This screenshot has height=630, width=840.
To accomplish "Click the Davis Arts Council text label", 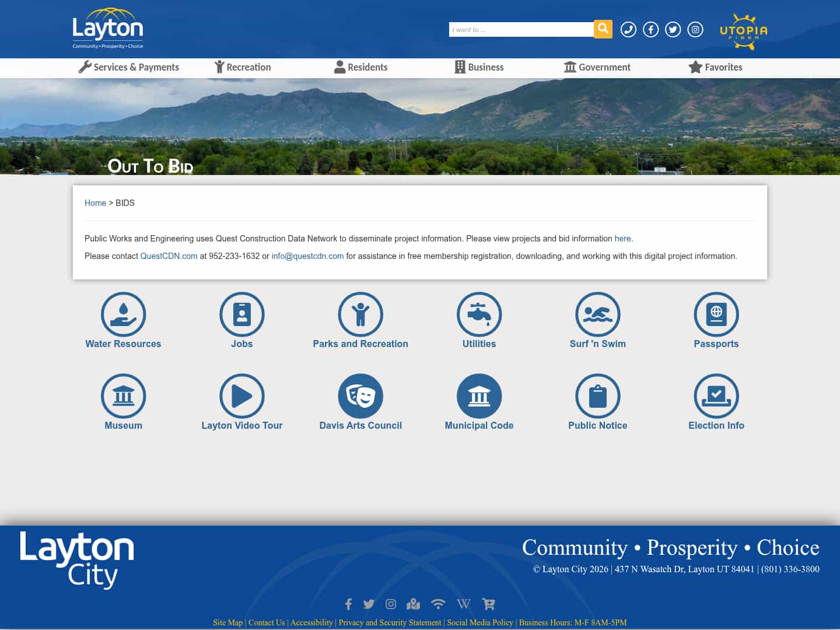I will click(360, 425).
